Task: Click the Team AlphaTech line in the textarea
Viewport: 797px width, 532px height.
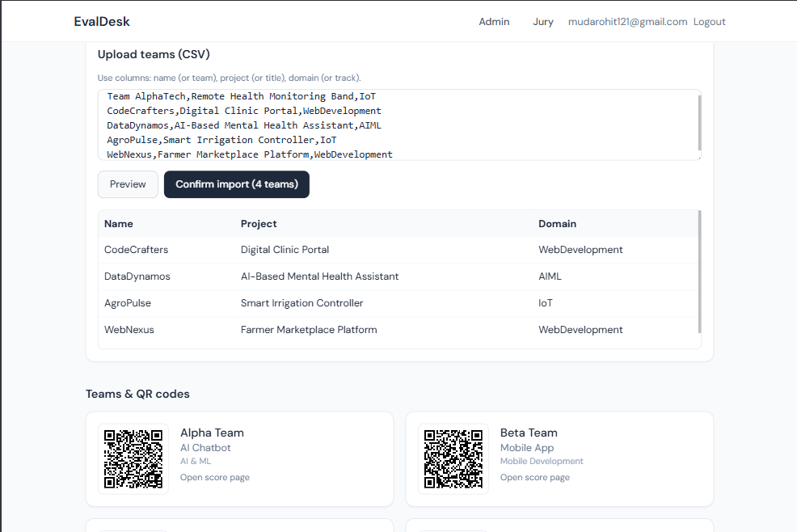Action: point(242,96)
